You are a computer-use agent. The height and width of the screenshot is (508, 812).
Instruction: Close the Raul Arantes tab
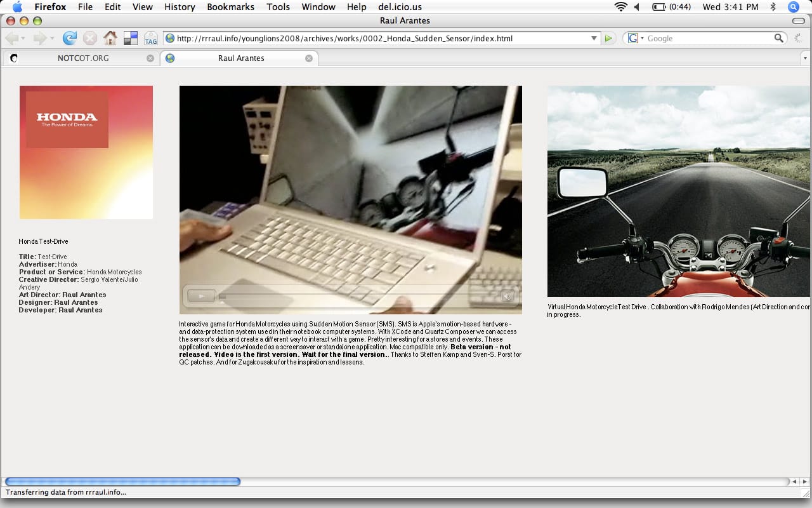tap(309, 58)
